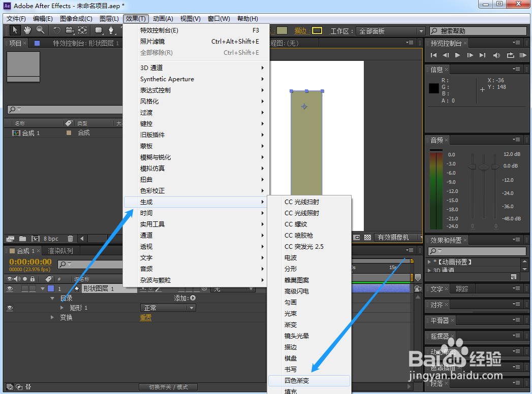Image resolution: width=532 pixels, height=394 pixels.
Task: Click the composition thumbnail in Project panel
Action: (x=23, y=67)
